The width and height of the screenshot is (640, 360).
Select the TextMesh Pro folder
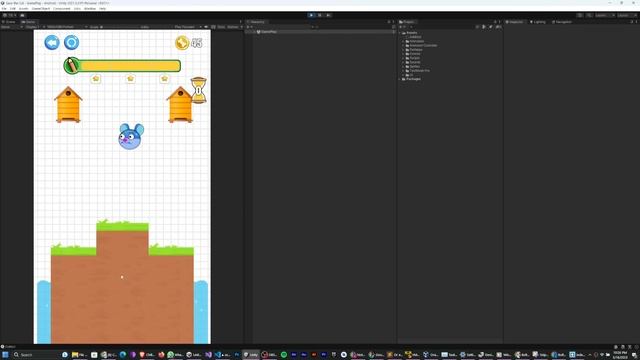pyautogui.click(x=419, y=71)
